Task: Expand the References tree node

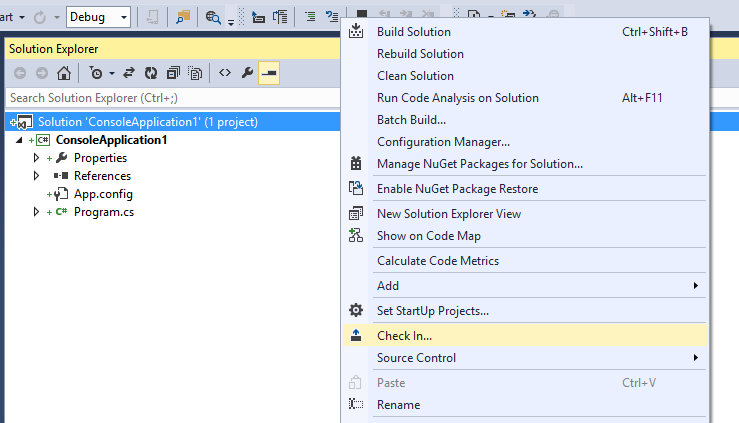Action: click(36, 176)
